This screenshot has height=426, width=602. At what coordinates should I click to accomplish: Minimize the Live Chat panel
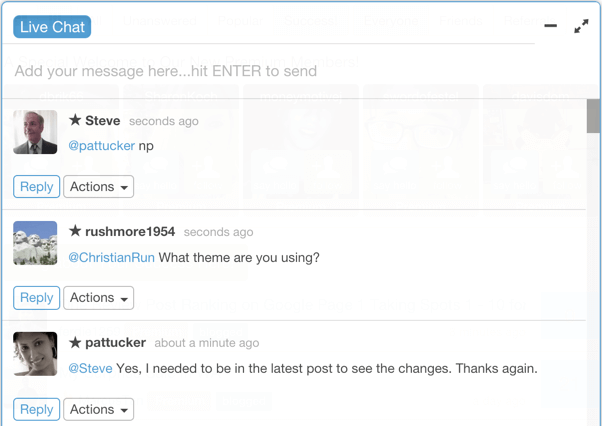[x=551, y=26]
